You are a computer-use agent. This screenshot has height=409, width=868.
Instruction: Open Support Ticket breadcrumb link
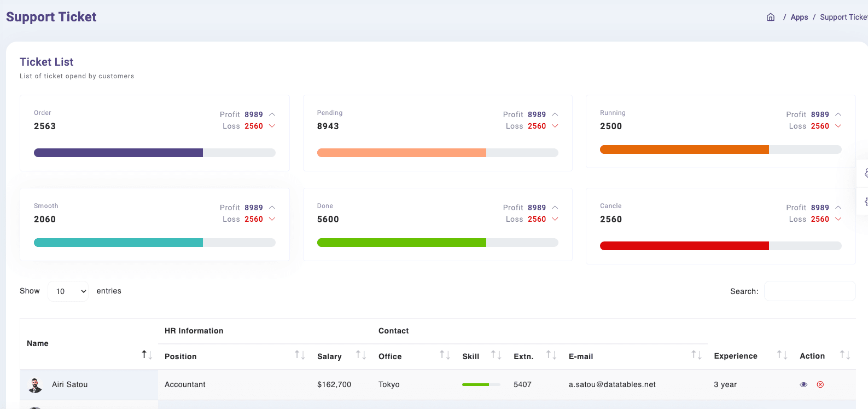844,17
